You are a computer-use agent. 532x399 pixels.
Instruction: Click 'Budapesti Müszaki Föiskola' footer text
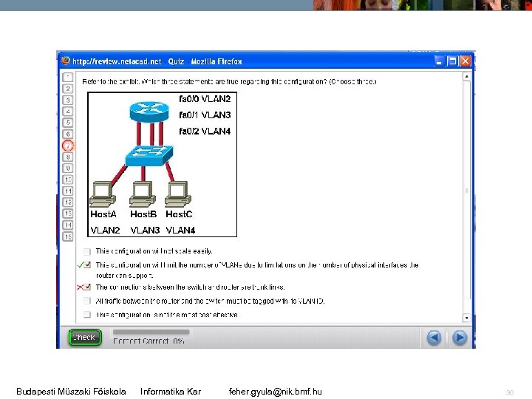[x=71, y=392]
